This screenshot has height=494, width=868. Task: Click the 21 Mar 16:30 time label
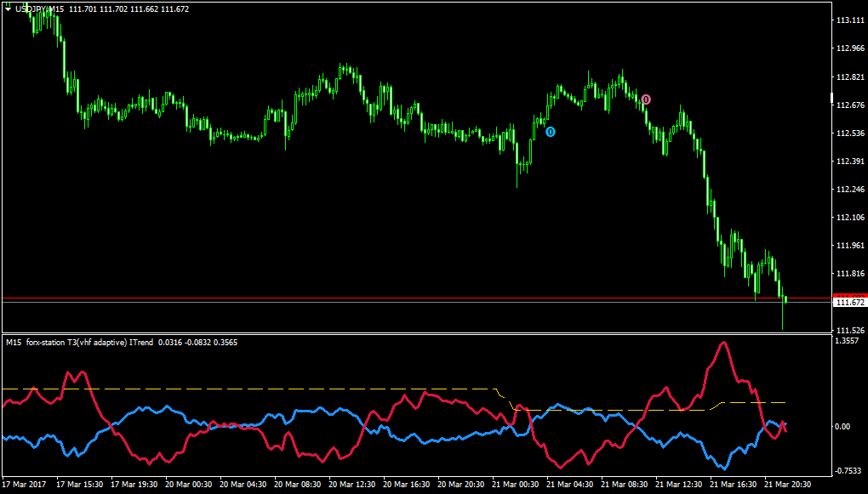pyautogui.click(x=733, y=483)
